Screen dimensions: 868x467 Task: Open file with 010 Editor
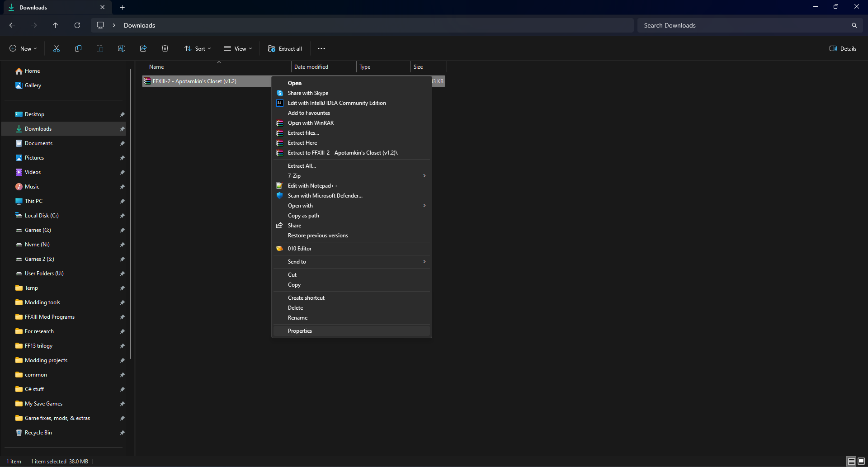tap(352, 249)
